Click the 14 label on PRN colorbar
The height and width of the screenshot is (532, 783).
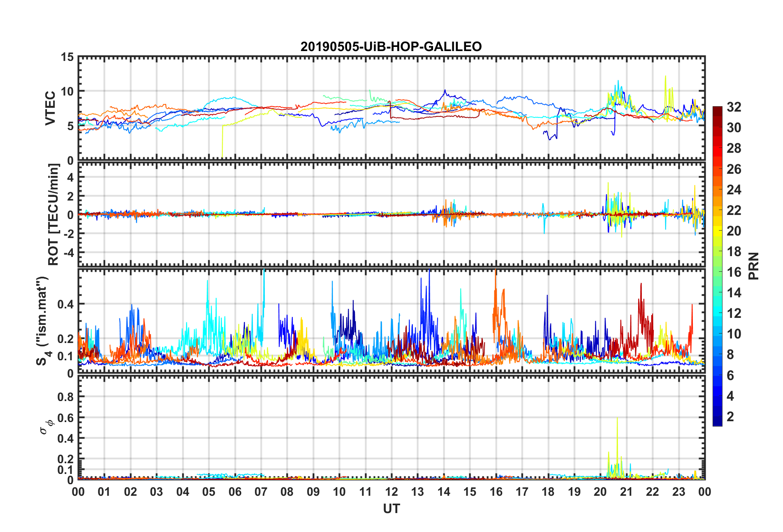(734, 293)
